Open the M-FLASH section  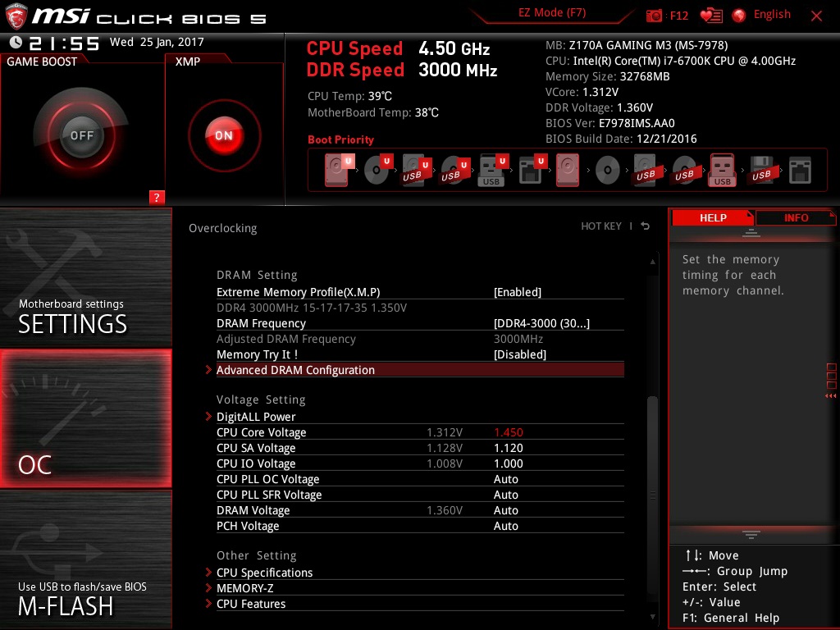[x=85, y=559]
